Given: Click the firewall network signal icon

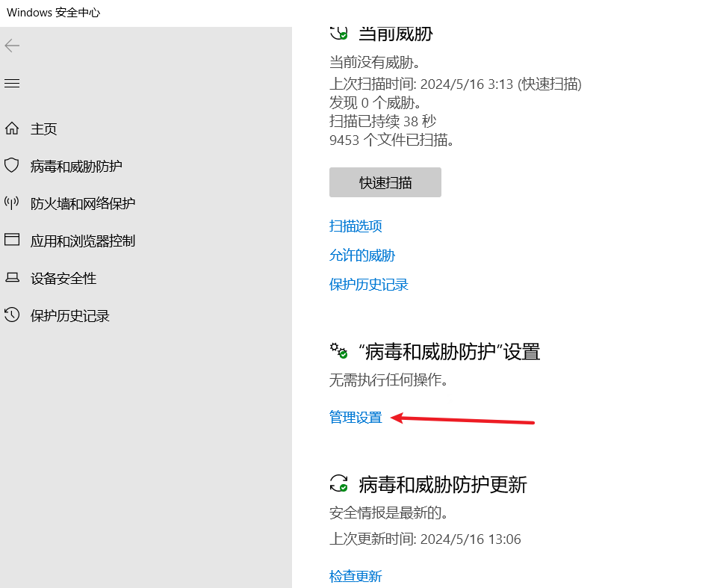Looking at the screenshot, I should [x=12, y=202].
